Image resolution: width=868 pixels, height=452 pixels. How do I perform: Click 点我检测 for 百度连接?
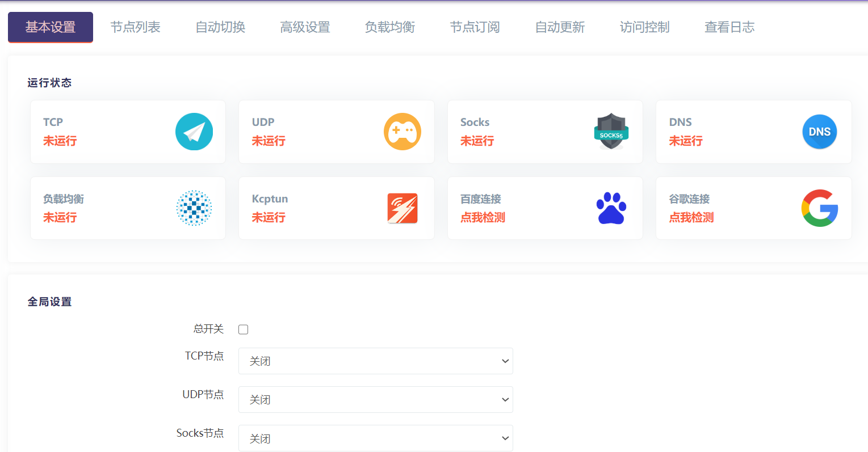(x=483, y=217)
